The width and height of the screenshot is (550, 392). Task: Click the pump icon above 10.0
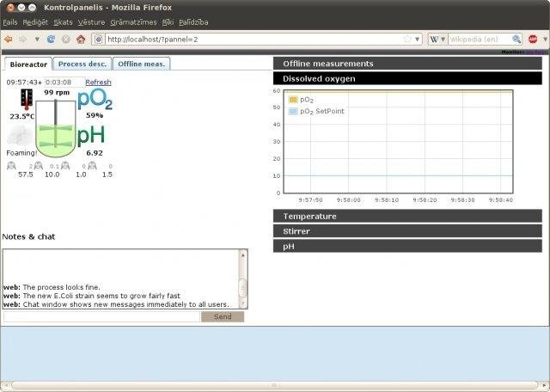(39, 166)
